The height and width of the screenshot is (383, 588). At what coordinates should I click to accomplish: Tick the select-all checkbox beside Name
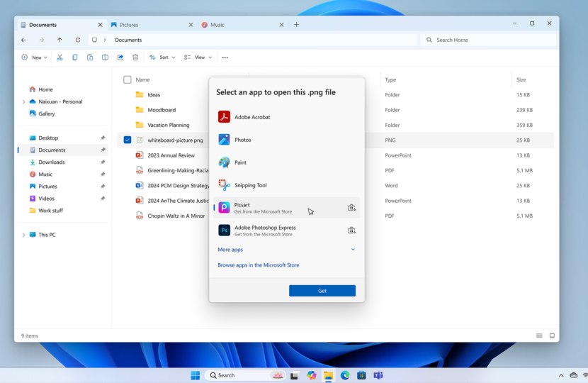[128, 79]
